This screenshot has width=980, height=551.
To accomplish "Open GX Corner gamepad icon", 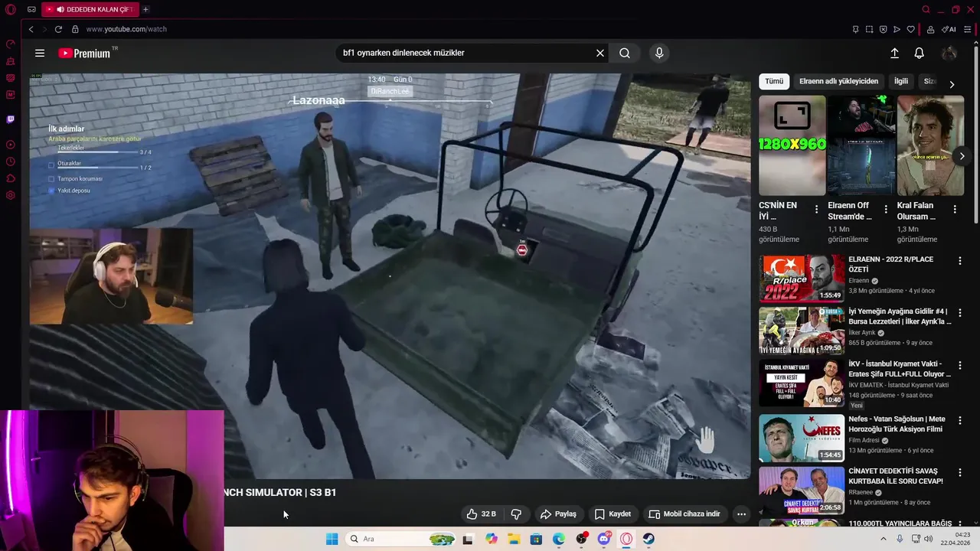I will [31, 9].
